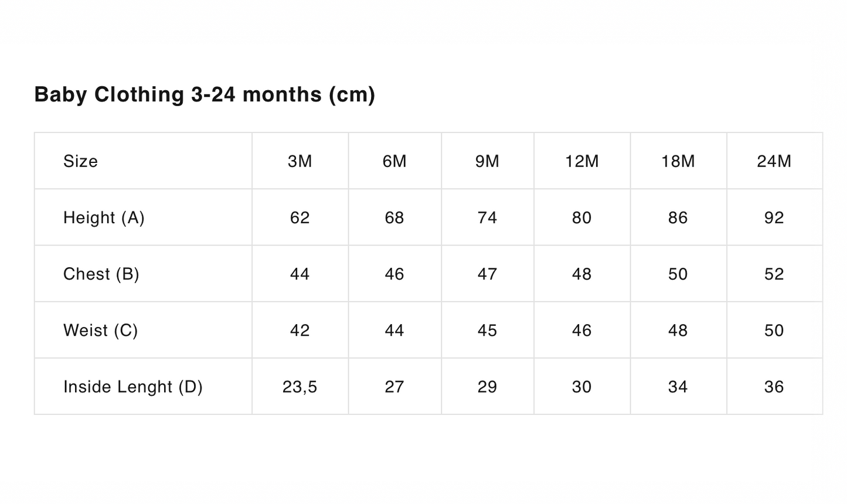Image resolution: width=847 pixels, height=504 pixels.
Task: Choose the 12M size column header
Action: (x=581, y=161)
